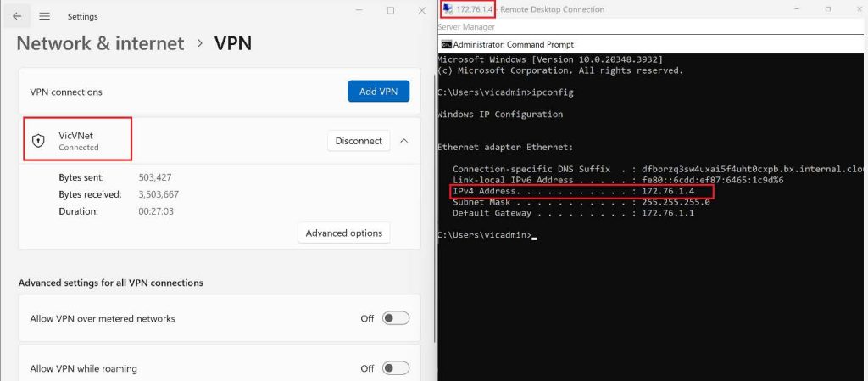
Task: Go to Network & internet breadcrumb
Action: [x=100, y=43]
